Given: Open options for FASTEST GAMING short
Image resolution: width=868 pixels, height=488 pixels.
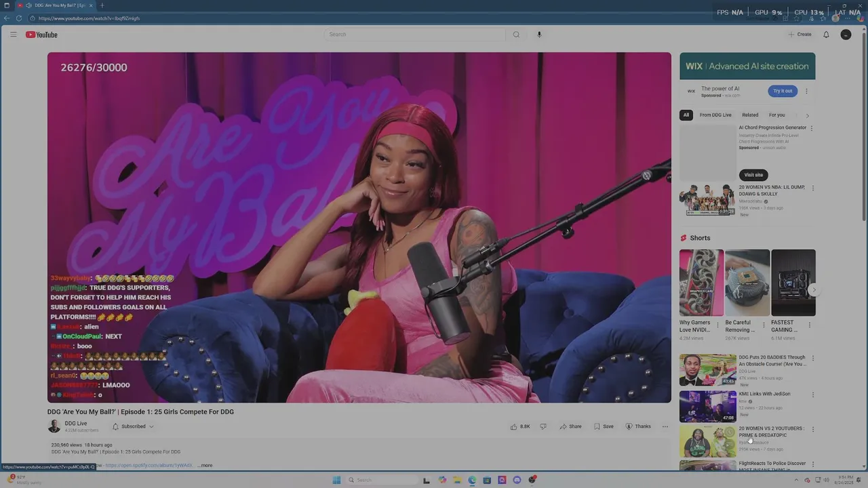Looking at the screenshot, I should tap(809, 325).
